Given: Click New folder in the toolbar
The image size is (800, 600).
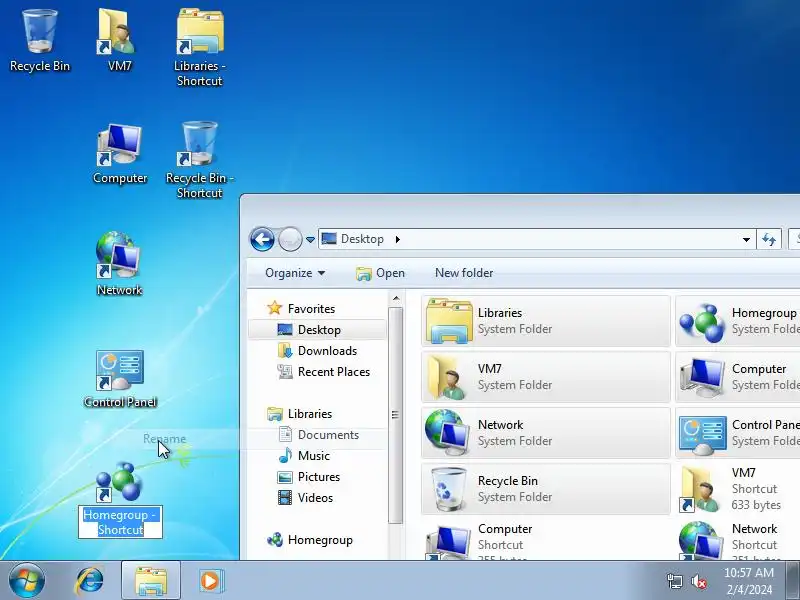Looking at the screenshot, I should tap(464, 273).
